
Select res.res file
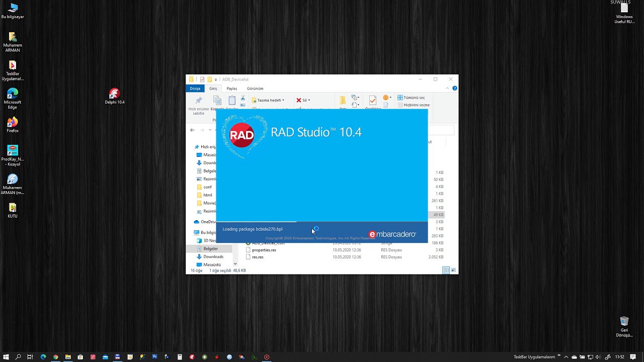point(258,257)
